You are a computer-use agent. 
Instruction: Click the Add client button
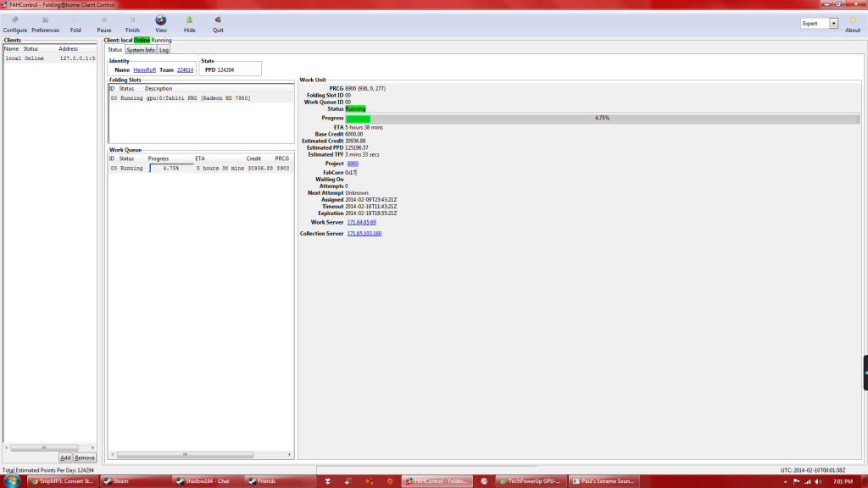coord(65,457)
